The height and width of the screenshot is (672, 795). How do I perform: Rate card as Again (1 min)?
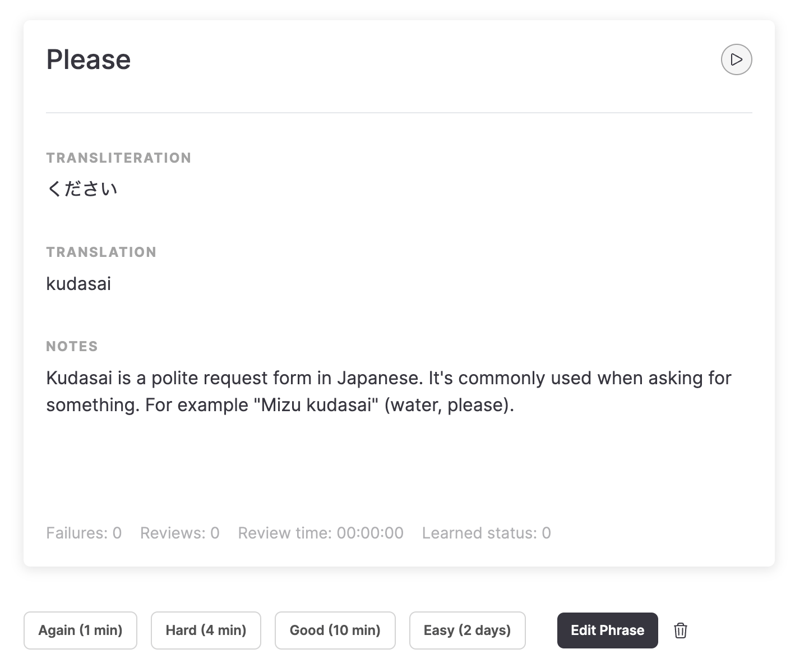coord(80,630)
